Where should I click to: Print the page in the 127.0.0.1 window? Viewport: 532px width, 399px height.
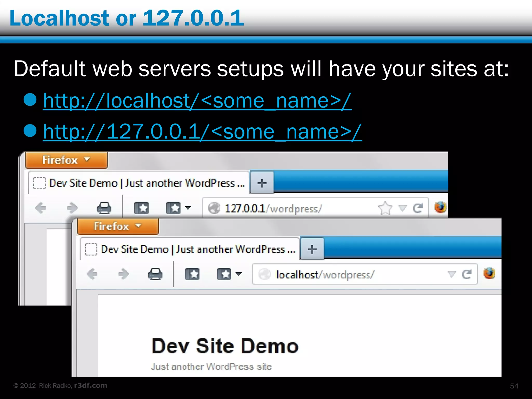104,208
